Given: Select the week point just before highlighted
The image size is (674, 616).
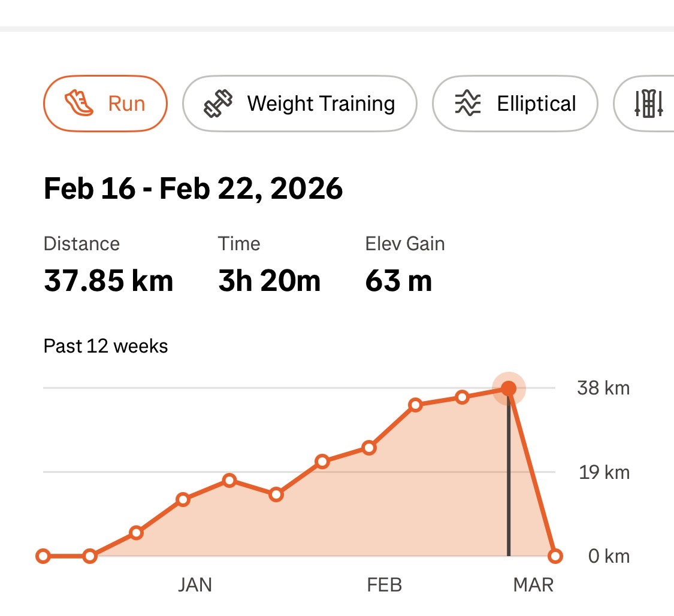Looking at the screenshot, I should tap(462, 397).
